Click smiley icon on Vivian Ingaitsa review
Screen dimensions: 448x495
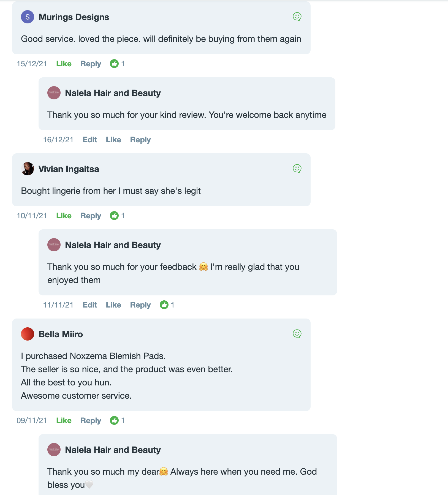(x=297, y=169)
